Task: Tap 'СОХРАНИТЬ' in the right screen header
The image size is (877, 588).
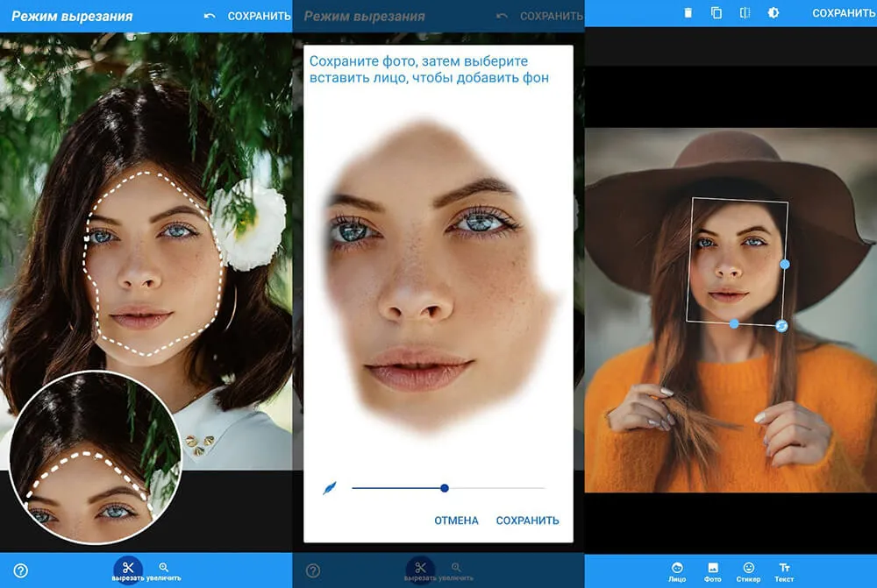Action: pos(844,13)
